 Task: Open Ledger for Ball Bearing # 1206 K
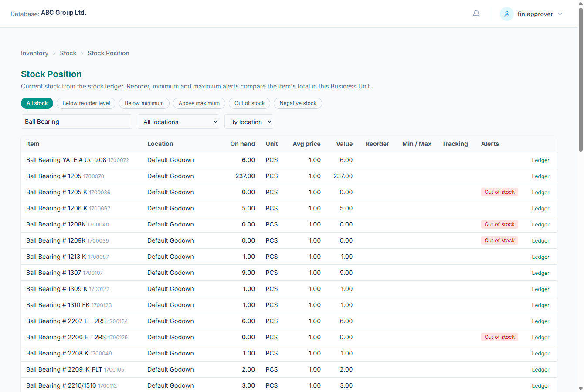click(540, 209)
